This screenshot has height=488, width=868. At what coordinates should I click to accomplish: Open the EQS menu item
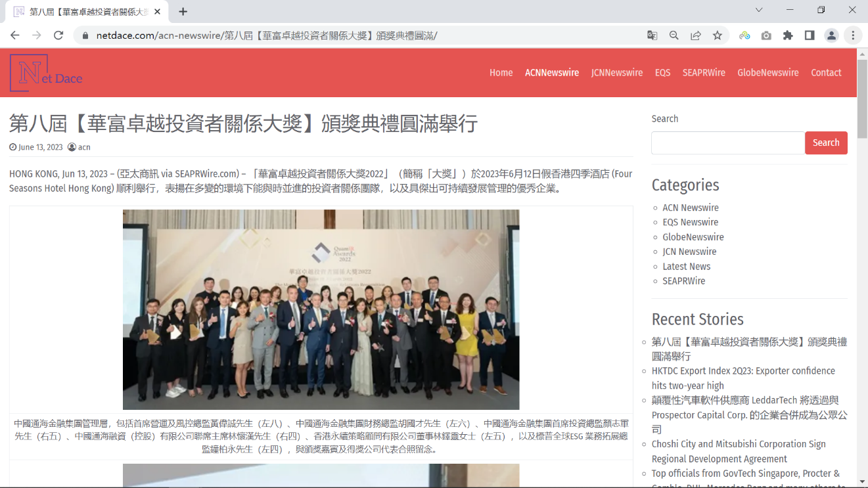click(662, 73)
